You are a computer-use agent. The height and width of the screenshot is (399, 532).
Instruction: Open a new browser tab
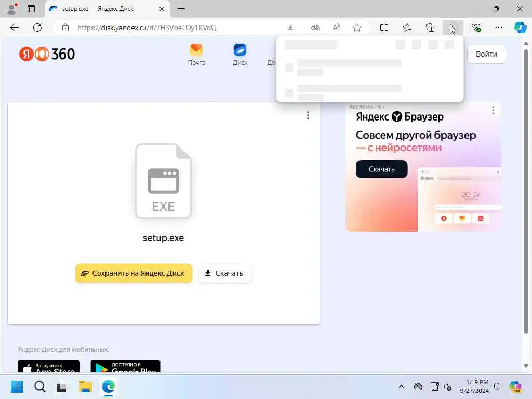coord(181,9)
